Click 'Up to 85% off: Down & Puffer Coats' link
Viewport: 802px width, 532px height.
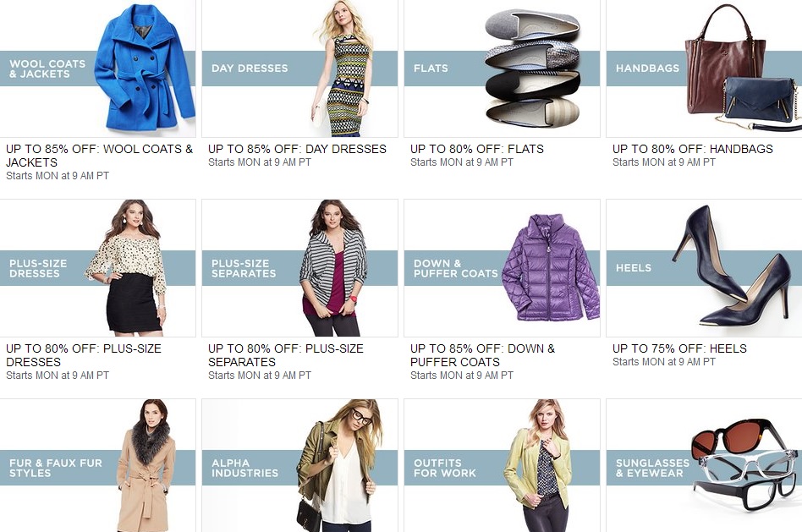(x=482, y=355)
